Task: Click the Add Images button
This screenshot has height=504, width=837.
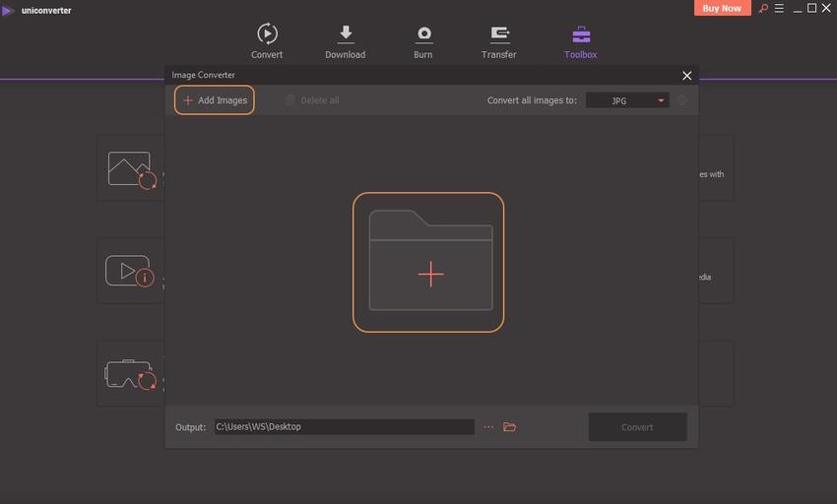Action: (215, 100)
